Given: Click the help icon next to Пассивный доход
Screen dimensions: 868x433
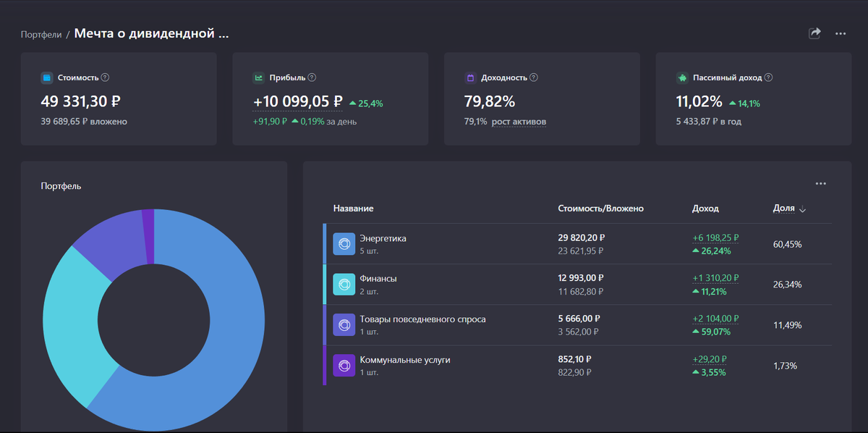Looking at the screenshot, I should pos(768,77).
